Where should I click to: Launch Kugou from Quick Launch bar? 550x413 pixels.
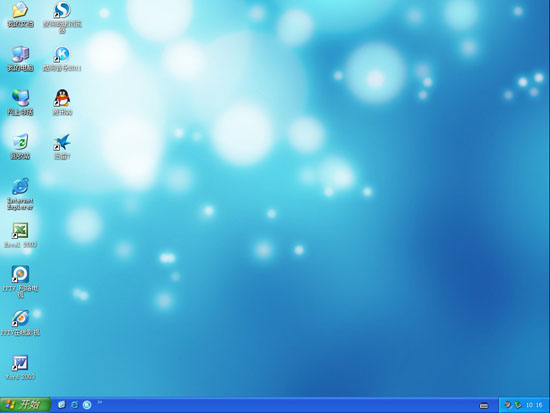[87, 405]
